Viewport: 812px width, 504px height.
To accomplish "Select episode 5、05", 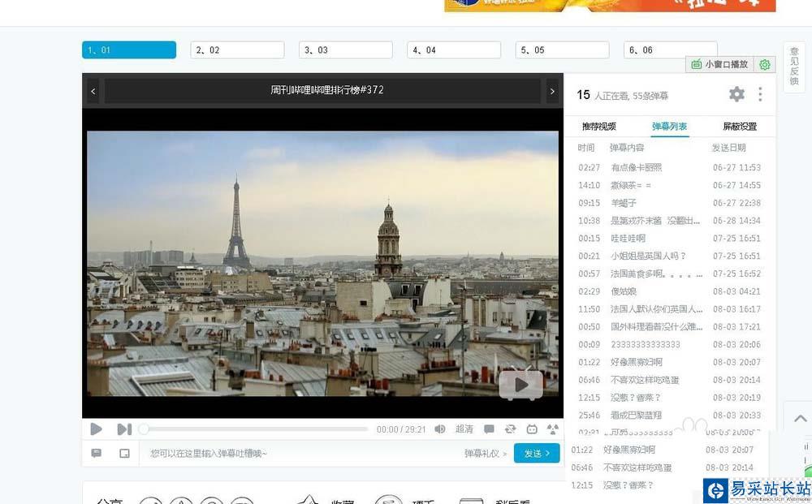I will click(562, 50).
